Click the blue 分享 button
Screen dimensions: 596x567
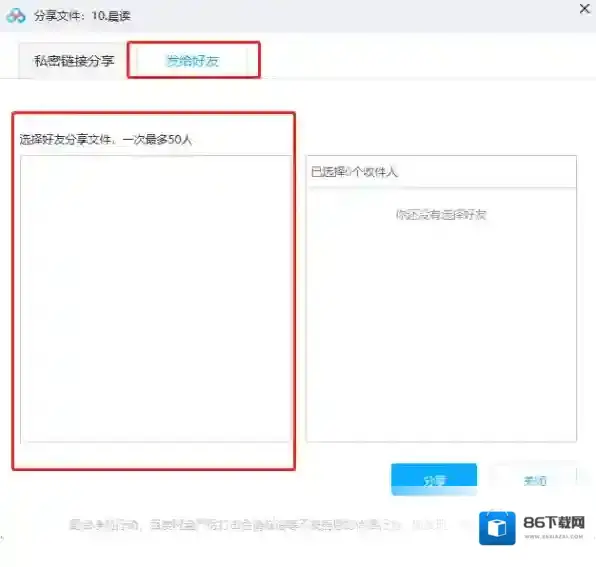click(434, 479)
